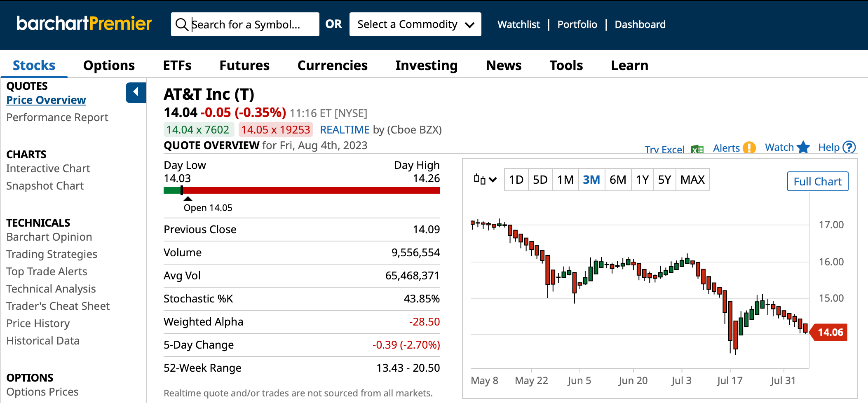The width and height of the screenshot is (868, 403).
Task: Click the 52-Week Range value
Action: pos(408,368)
